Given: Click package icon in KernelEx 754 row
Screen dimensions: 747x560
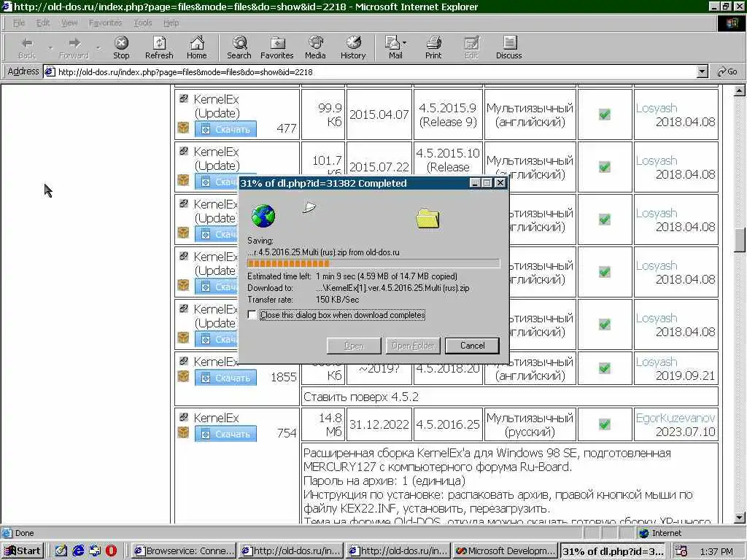Looking at the screenshot, I should tap(183, 432).
